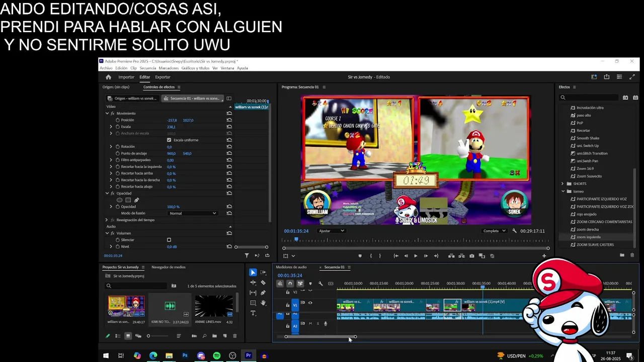This screenshot has height=362, width=644.
Task: Collapse the Volumen section
Action: (107, 233)
